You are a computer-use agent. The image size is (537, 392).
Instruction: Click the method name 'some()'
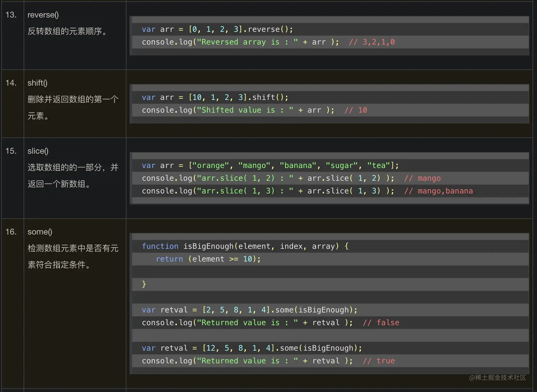click(40, 232)
